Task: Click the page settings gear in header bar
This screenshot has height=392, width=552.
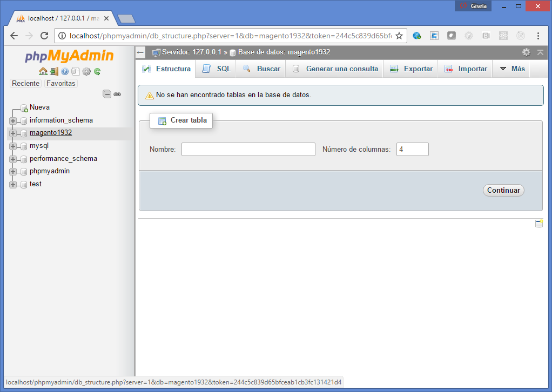Action: coord(526,52)
